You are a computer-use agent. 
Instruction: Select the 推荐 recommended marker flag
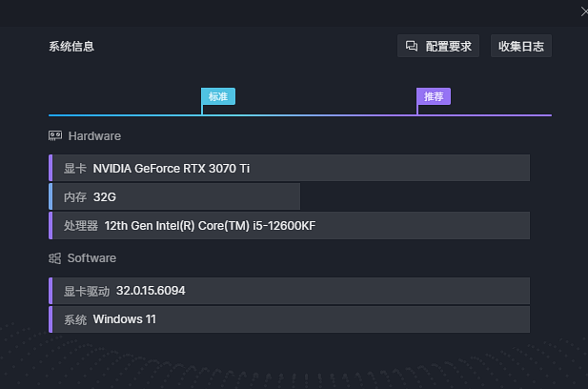coord(434,96)
